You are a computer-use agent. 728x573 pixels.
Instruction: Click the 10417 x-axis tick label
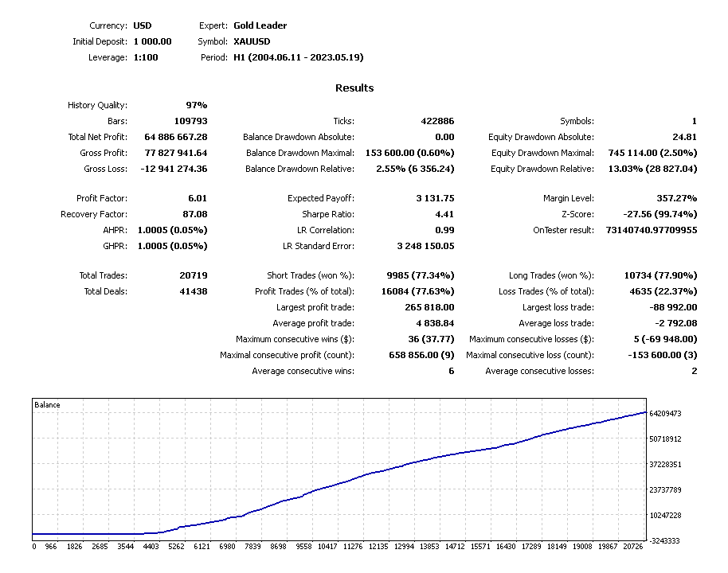[327, 547]
